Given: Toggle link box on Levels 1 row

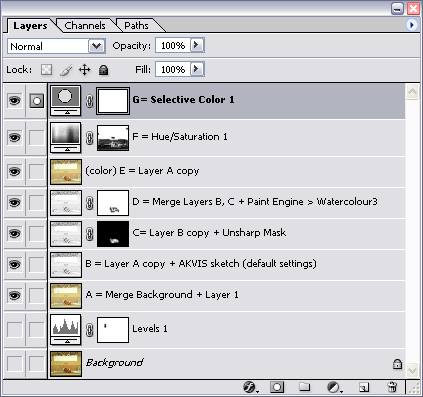Looking at the screenshot, I should point(36,330).
